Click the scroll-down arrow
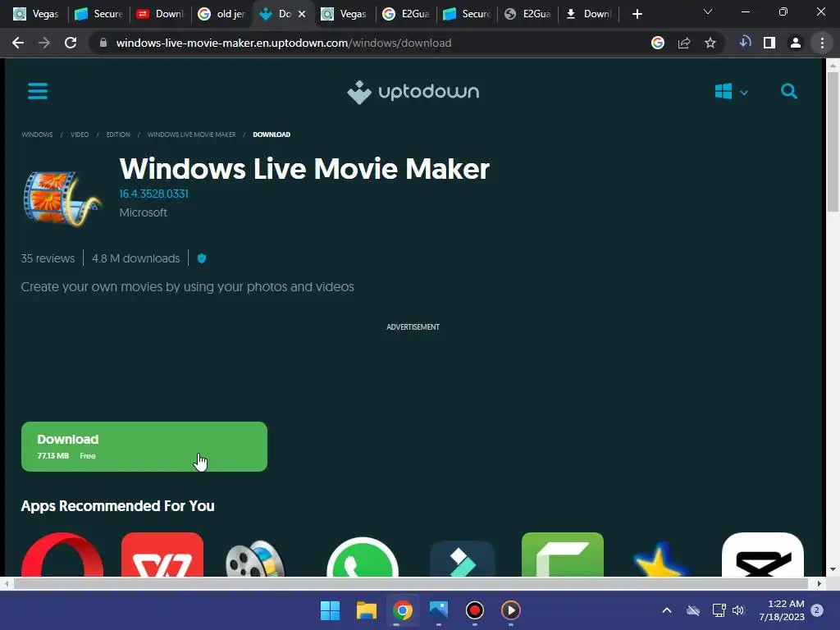This screenshot has width=840, height=630. click(833, 569)
